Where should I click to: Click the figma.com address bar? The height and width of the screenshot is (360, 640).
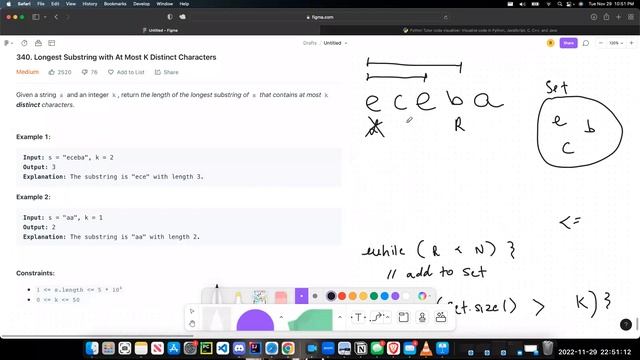pyautogui.click(x=320, y=17)
